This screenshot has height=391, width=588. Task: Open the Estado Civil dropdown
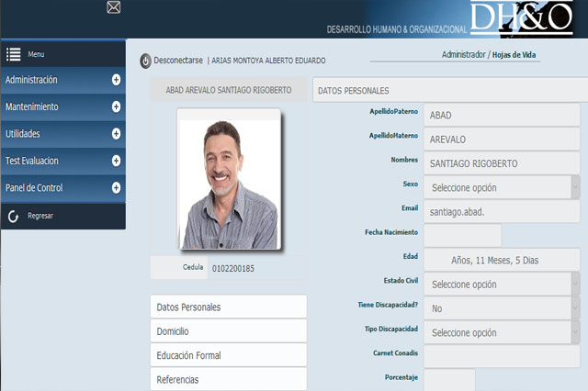click(501, 284)
